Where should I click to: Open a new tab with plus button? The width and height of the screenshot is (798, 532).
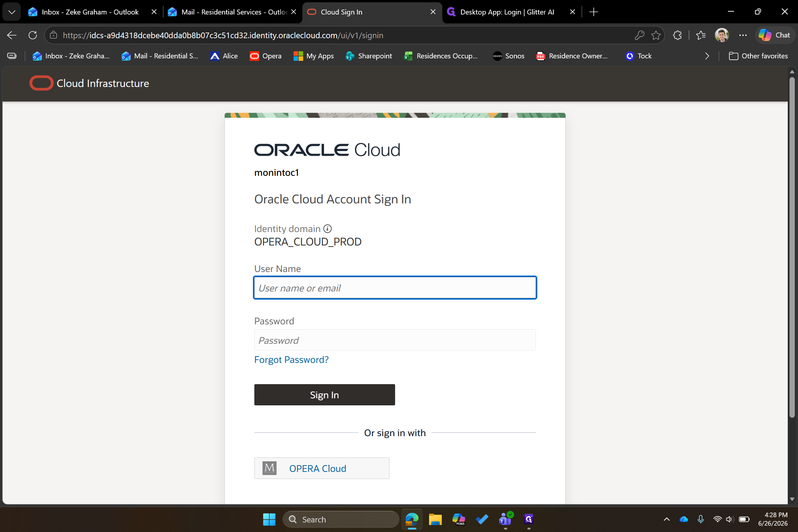594,12
